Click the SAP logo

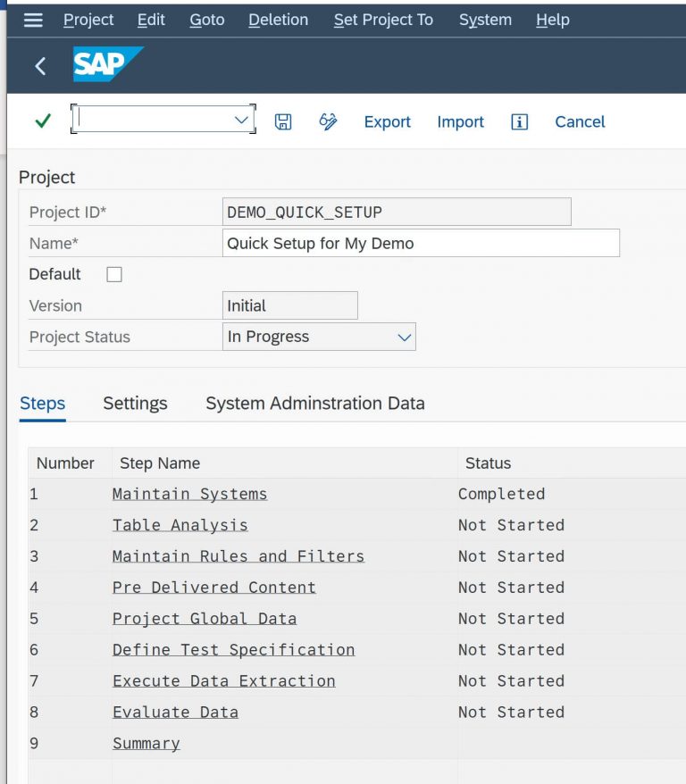coord(106,64)
